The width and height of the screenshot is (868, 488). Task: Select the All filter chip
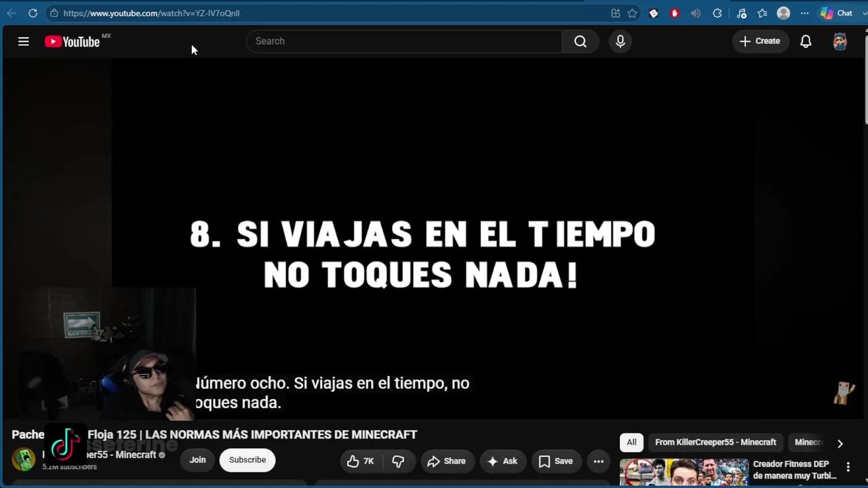[631, 442]
